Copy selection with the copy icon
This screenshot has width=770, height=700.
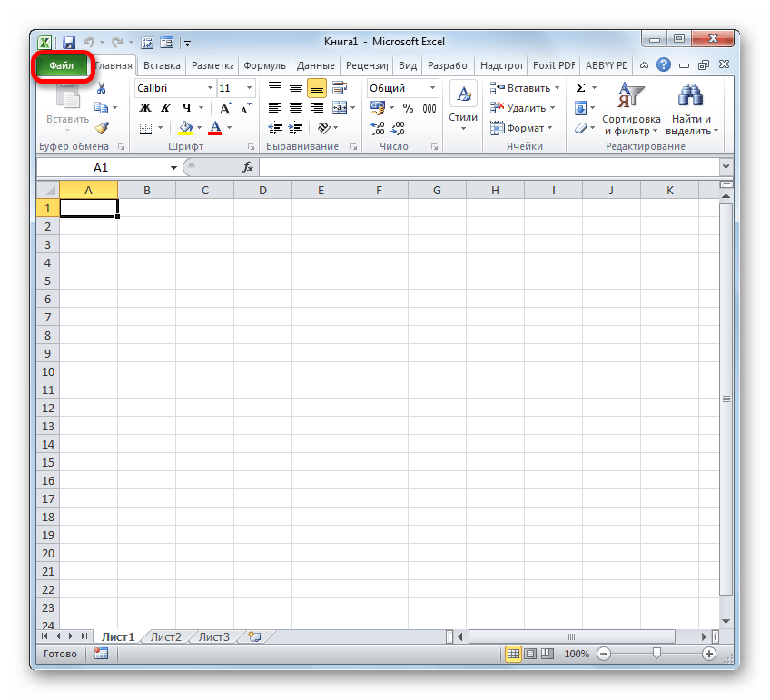[x=101, y=107]
